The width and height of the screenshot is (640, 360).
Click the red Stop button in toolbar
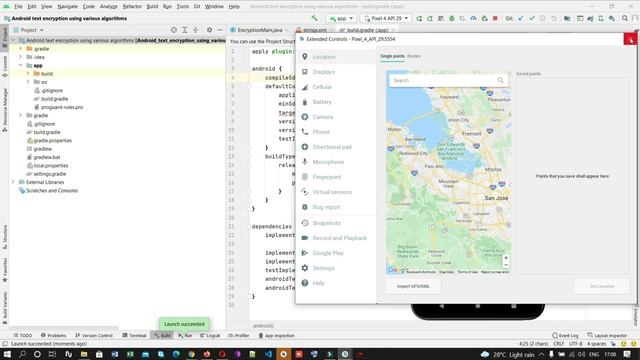pyautogui.click(x=495, y=18)
